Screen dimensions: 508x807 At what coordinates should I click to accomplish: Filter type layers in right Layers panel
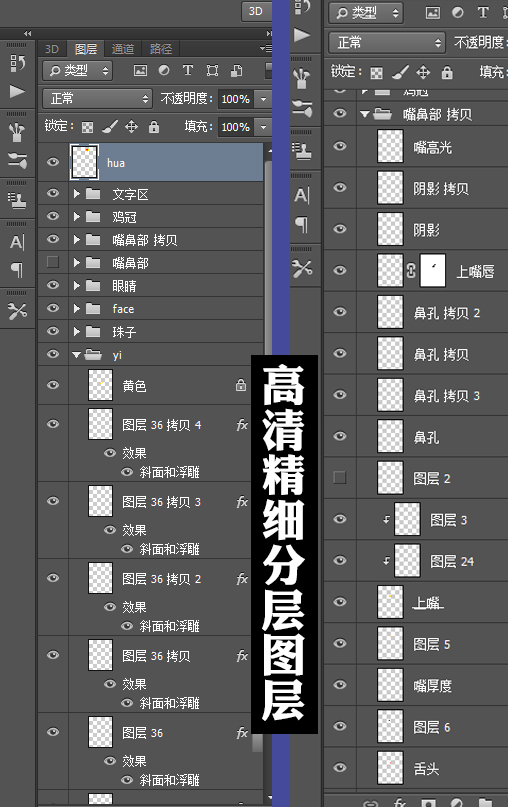tap(483, 13)
